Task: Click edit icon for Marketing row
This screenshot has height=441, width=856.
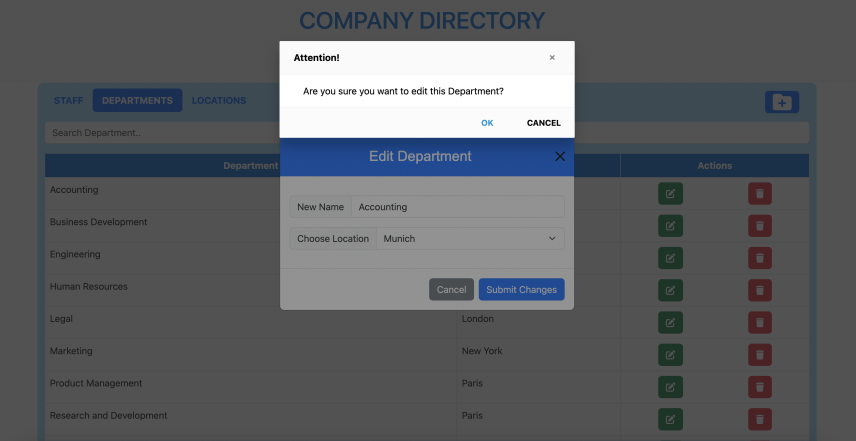Action: [x=670, y=354]
